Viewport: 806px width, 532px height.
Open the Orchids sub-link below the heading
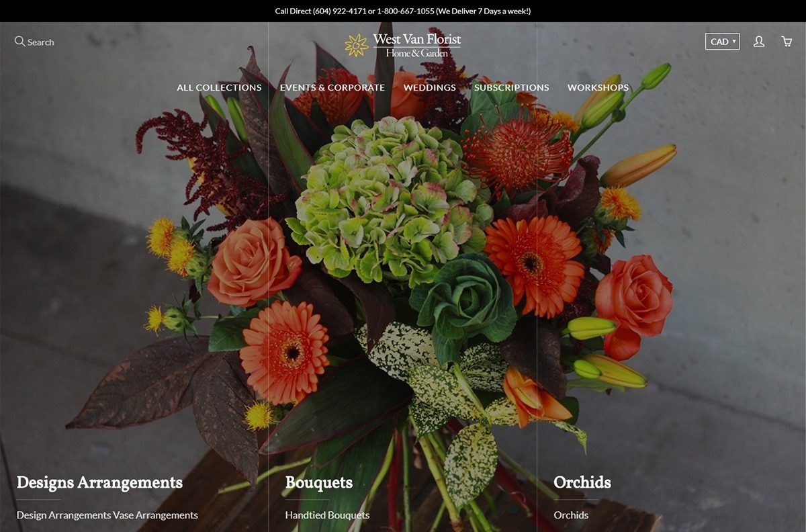tap(571, 515)
